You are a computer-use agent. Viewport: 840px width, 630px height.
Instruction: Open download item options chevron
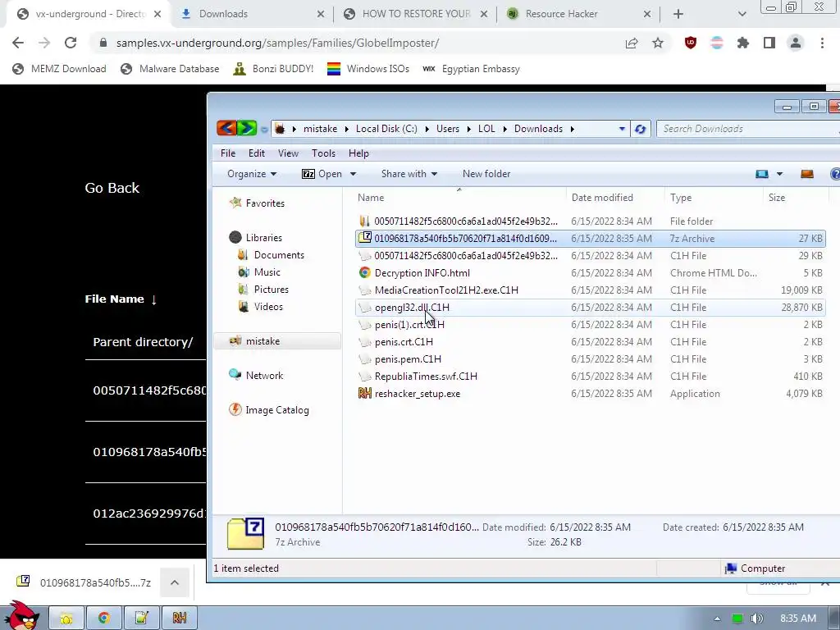(175, 582)
